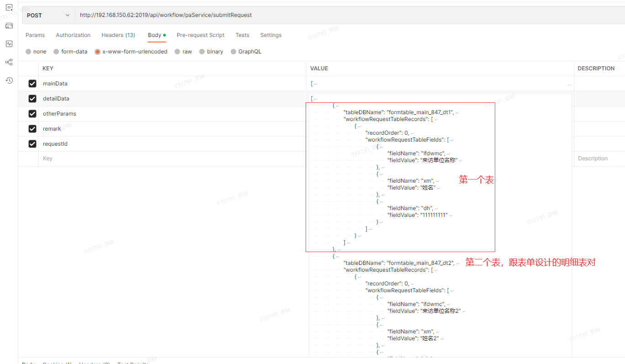Screen dimensions: 625x364
Task: Select the raw body type radio
Action: [x=177, y=52]
